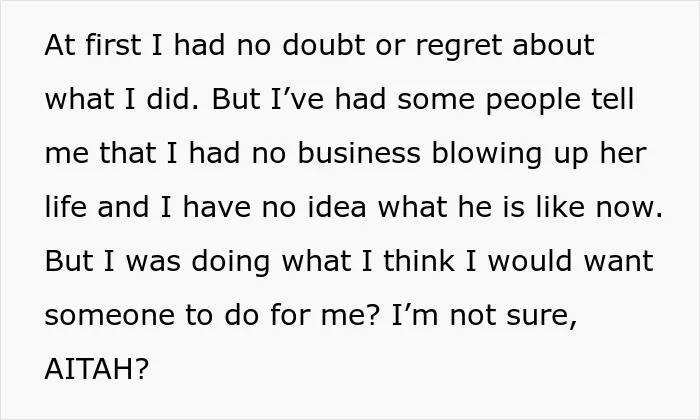Click the word 'AITAH?' at the end
Viewport: 700px width, 420px height.
(x=96, y=369)
